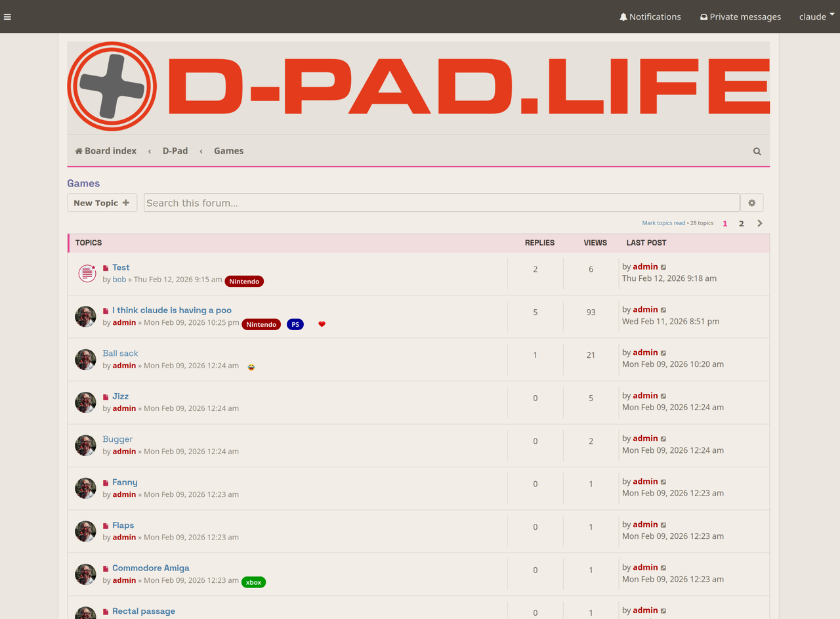840x619 pixels.
Task: Click laughing emoji on Ball sack topic
Action: tap(251, 367)
